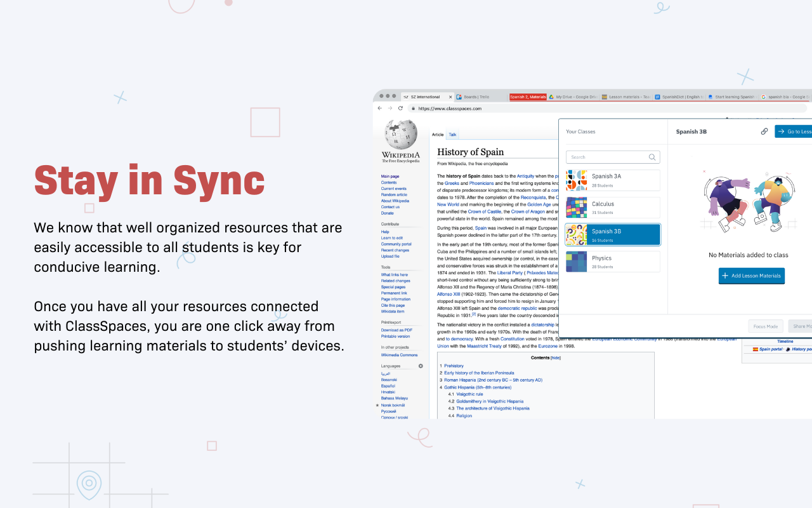Click the Go to Lesson button
The width and height of the screenshot is (812, 508).
[794, 131]
